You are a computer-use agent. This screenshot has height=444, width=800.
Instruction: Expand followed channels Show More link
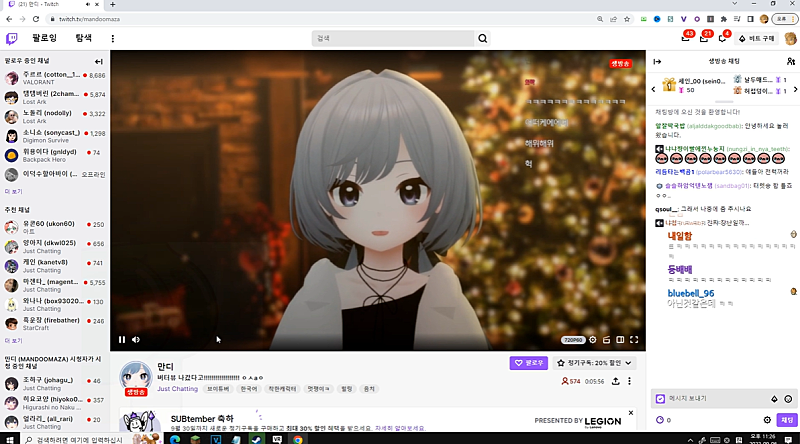(x=14, y=191)
